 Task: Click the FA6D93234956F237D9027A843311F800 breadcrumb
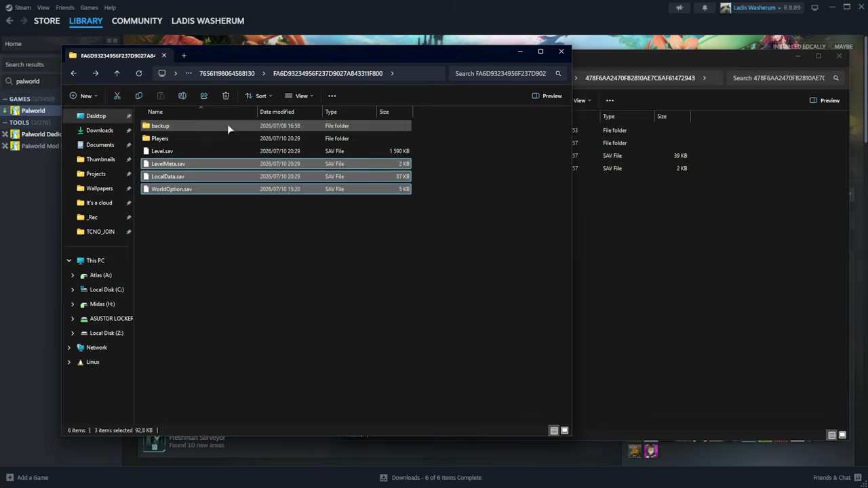click(x=328, y=73)
